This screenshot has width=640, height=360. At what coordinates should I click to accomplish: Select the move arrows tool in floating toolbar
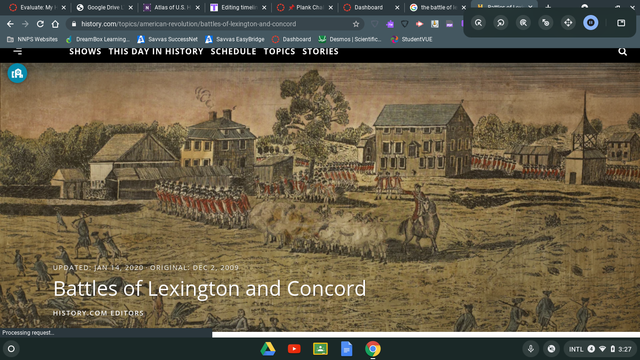pyautogui.click(x=568, y=23)
